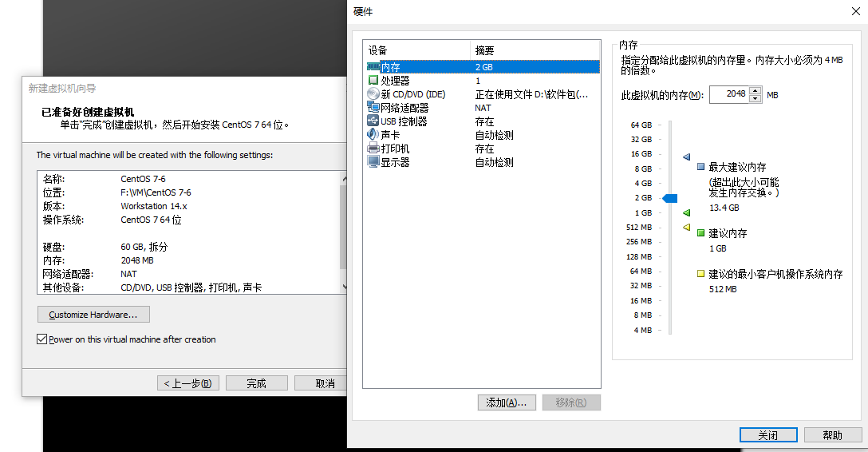The height and width of the screenshot is (452, 868).
Task: Click the 处理器 processor icon
Action: (373, 81)
